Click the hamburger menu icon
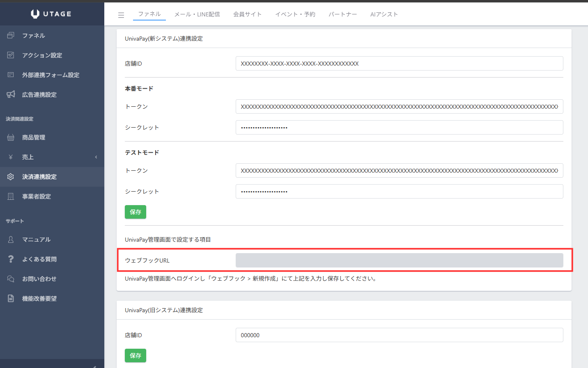 (x=121, y=15)
